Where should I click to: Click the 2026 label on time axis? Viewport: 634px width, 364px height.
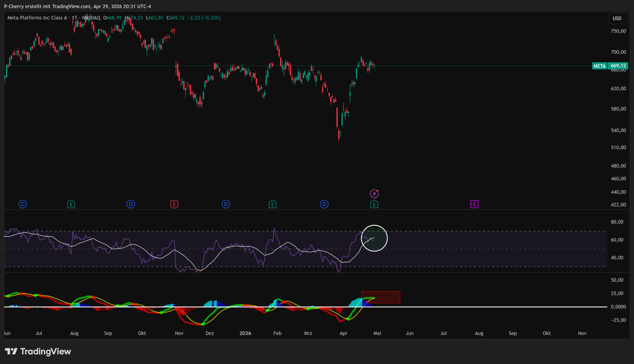click(245, 333)
